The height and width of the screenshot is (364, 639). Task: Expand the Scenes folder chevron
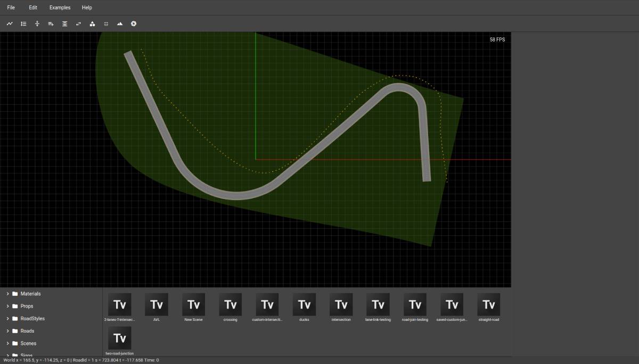point(7,343)
